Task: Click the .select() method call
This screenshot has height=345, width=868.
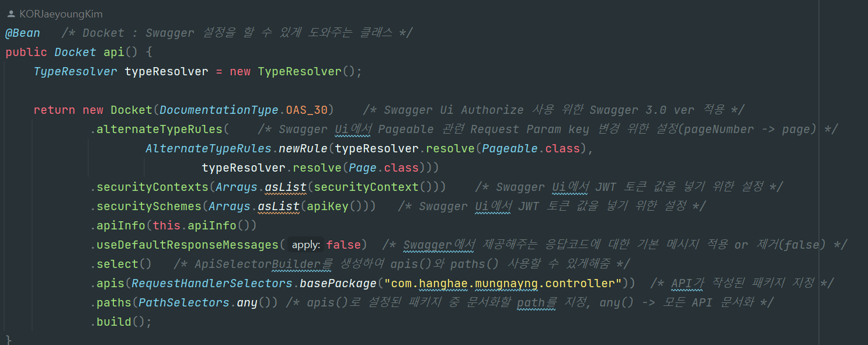Action: pos(121,264)
